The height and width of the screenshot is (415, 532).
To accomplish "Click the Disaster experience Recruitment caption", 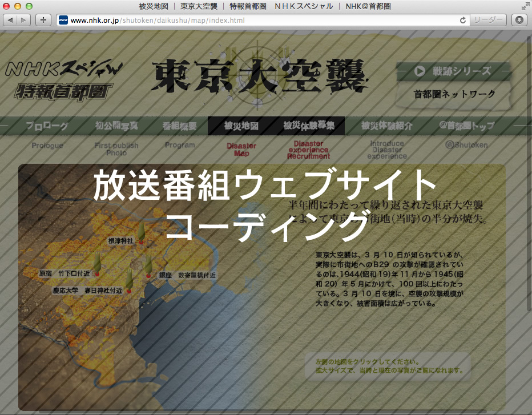I will [x=308, y=150].
